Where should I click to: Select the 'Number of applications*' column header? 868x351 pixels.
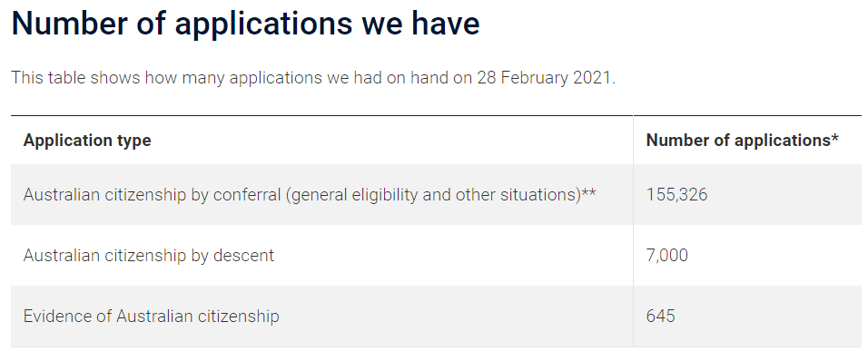click(743, 141)
